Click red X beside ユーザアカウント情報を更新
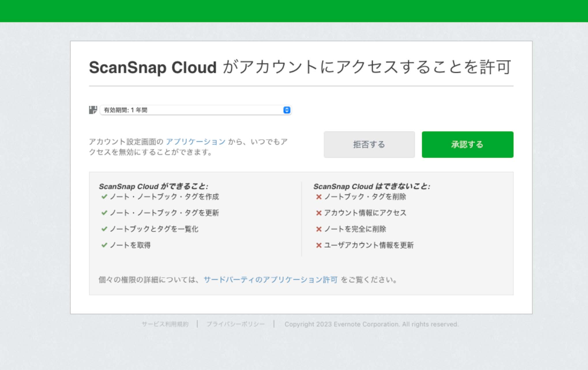Image resolution: width=588 pixels, height=370 pixels. 319,245
